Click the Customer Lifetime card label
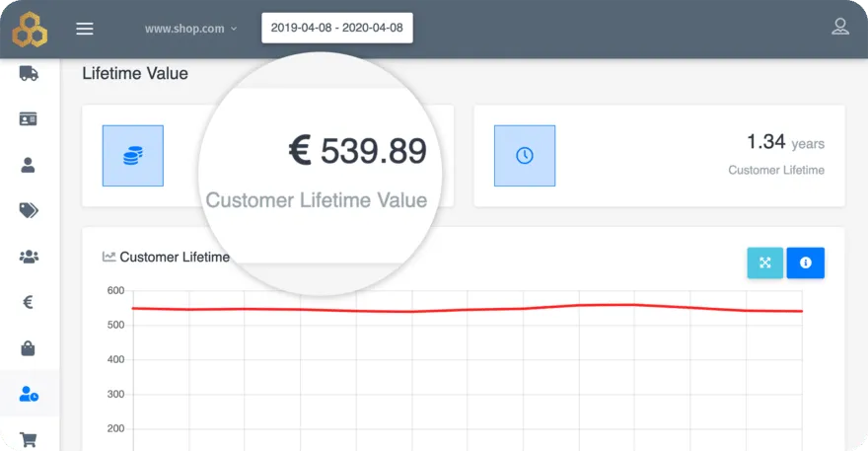The height and width of the screenshot is (451, 868). (776, 170)
